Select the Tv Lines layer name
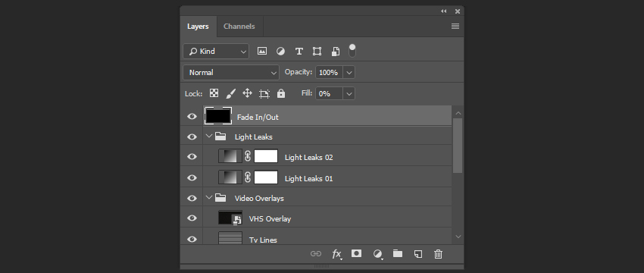 pos(263,240)
